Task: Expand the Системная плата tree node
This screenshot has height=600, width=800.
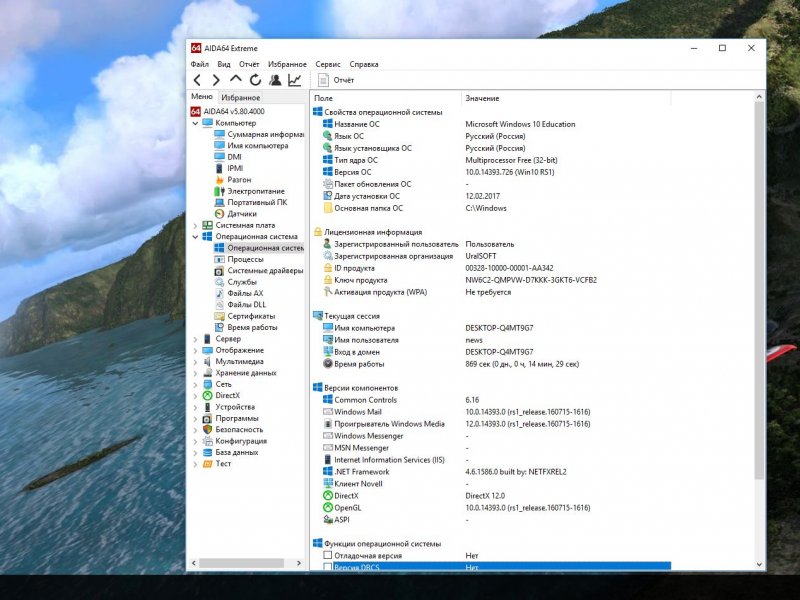Action: 195,226
